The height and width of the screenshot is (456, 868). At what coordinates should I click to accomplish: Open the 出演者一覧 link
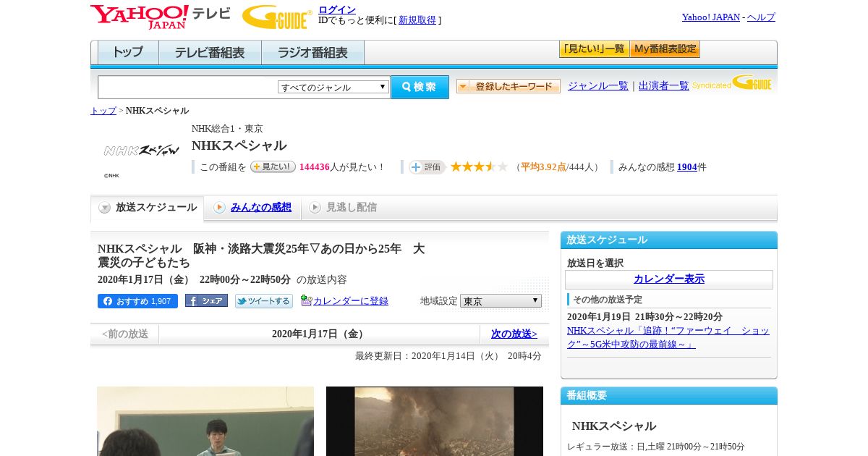pyautogui.click(x=663, y=85)
